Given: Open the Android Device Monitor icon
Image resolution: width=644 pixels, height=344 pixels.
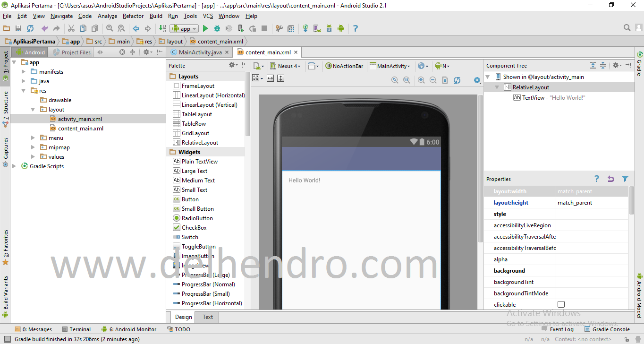Looking at the screenshot, I should (341, 28).
